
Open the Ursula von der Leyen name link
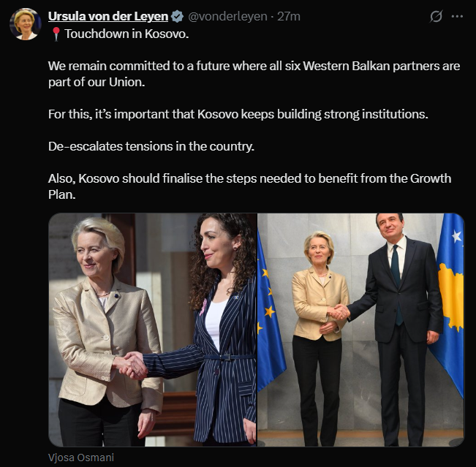pyautogui.click(x=108, y=16)
